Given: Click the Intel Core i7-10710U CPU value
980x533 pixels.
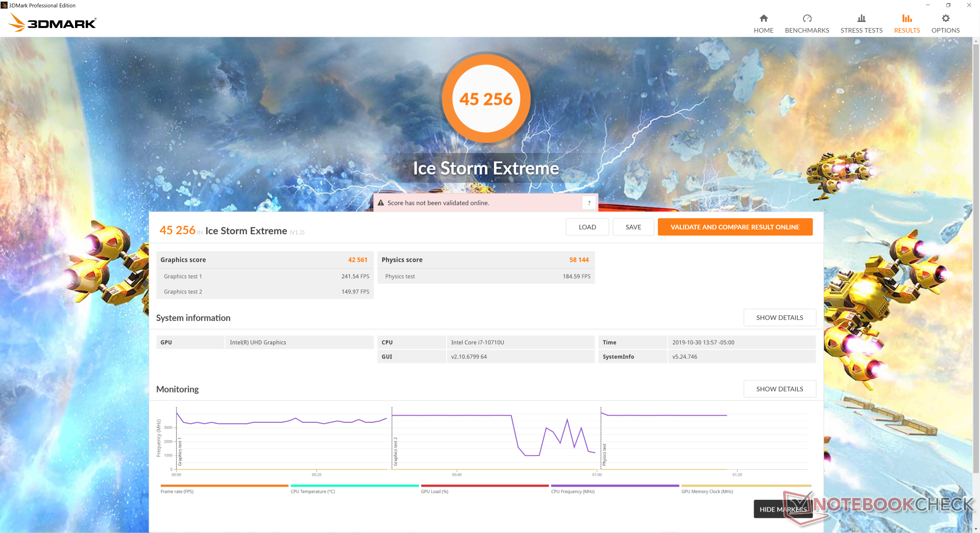Looking at the screenshot, I should 478,342.
